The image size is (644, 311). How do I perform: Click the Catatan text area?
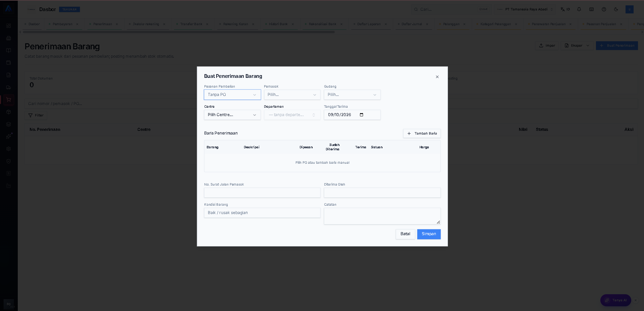[382, 216]
